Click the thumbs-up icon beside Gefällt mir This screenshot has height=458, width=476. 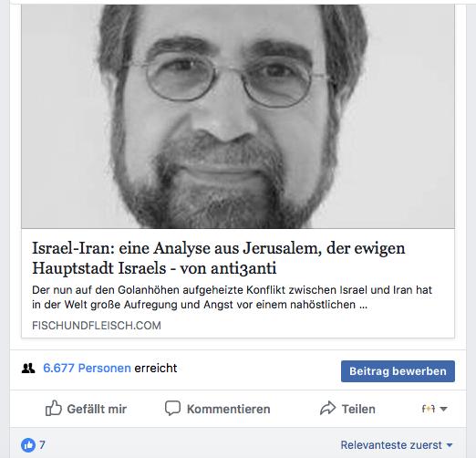[54, 408]
